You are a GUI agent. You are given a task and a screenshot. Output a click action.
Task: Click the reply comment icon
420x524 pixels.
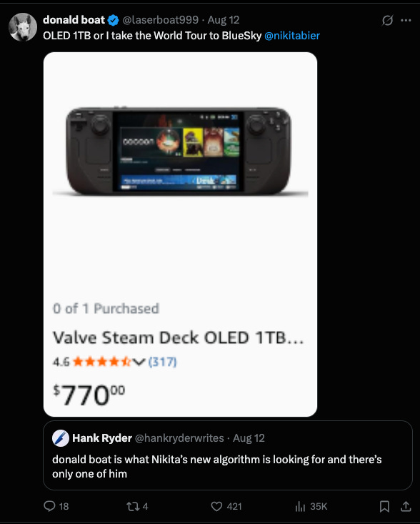click(49, 506)
